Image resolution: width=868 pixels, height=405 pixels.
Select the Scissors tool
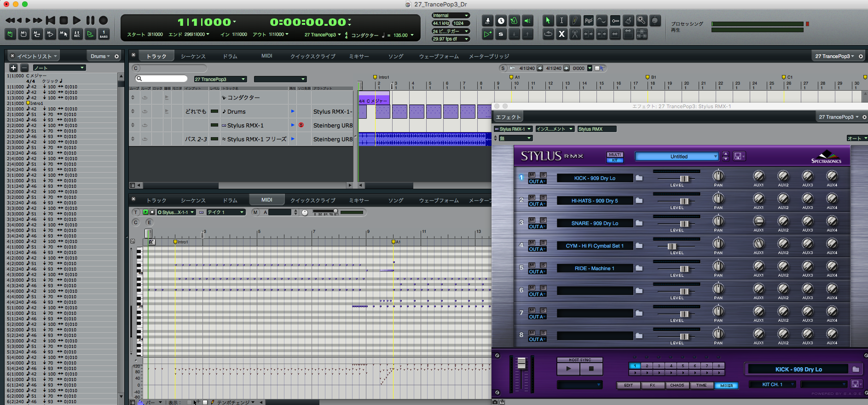pos(575,34)
